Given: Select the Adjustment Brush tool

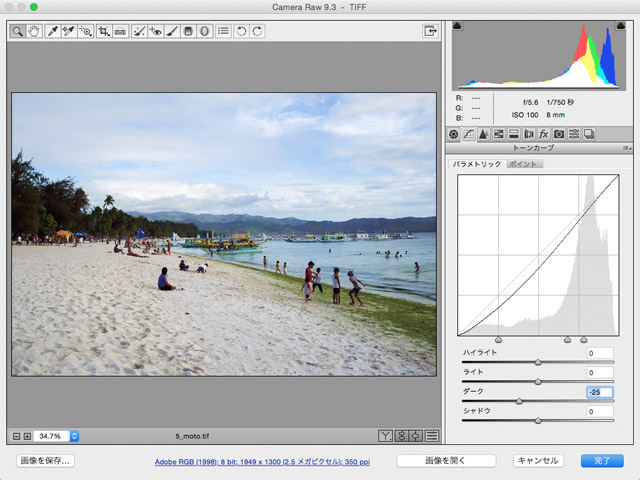Looking at the screenshot, I should coord(171,32).
